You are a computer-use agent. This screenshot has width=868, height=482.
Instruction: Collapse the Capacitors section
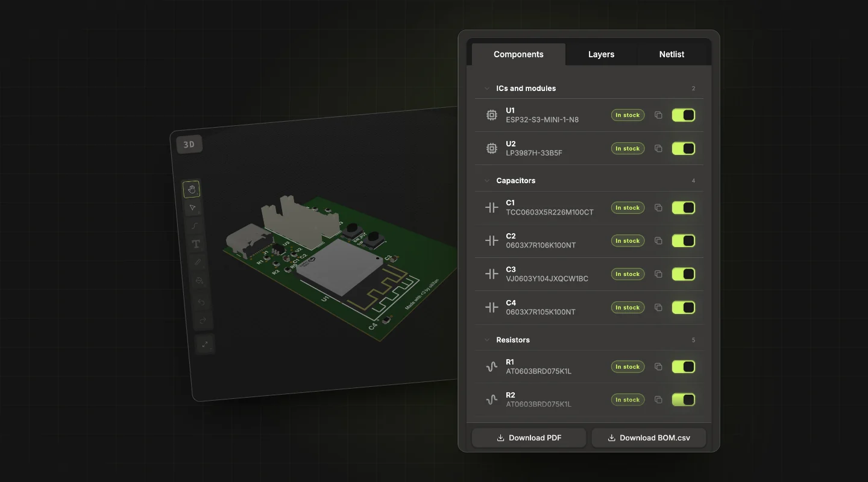487,181
